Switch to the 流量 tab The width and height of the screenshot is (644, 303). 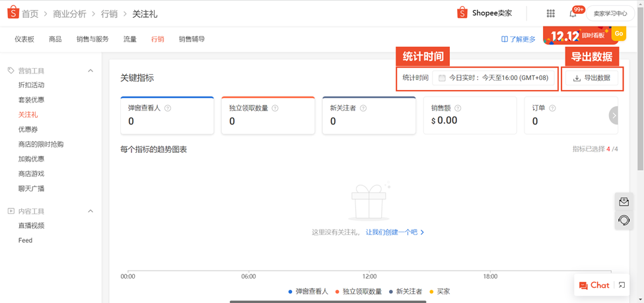(129, 39)
